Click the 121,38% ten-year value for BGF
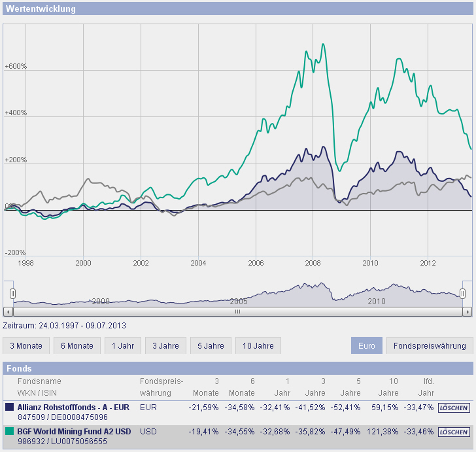476x452 pixels. [x=382, y=431]
